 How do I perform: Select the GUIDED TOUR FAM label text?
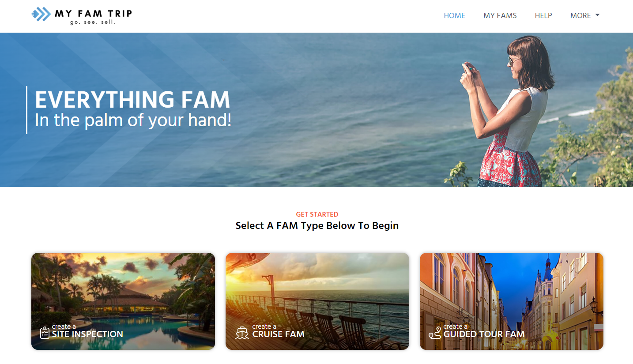tap(484, 334)
